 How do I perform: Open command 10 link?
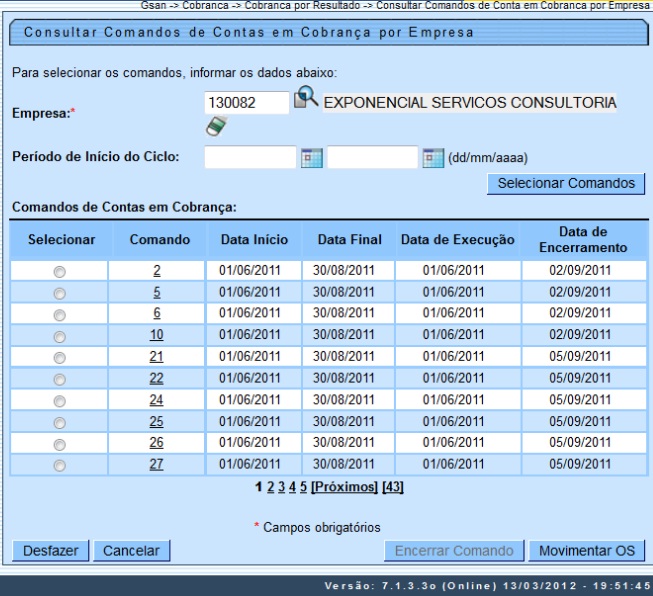point(157,335)
